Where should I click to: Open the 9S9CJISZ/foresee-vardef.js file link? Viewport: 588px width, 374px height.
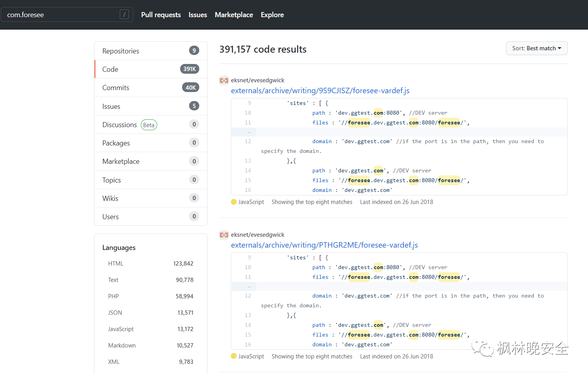320,91
